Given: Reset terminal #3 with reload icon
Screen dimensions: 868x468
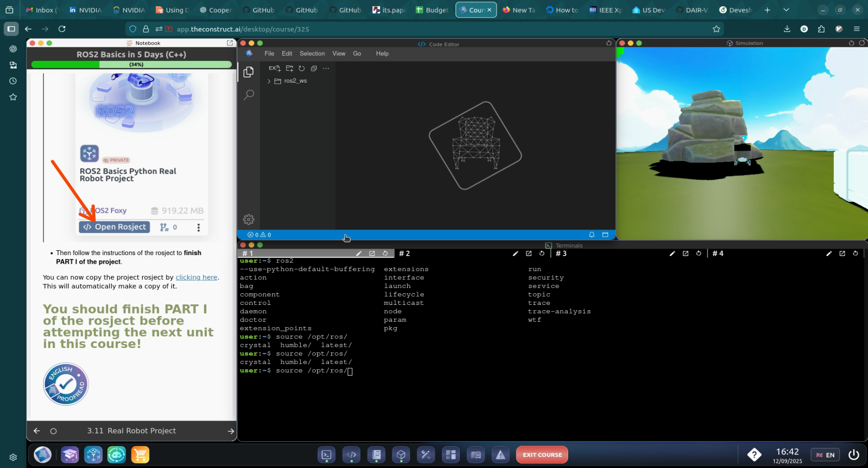Looking at the screenshot, I should (x=699, y=254).
